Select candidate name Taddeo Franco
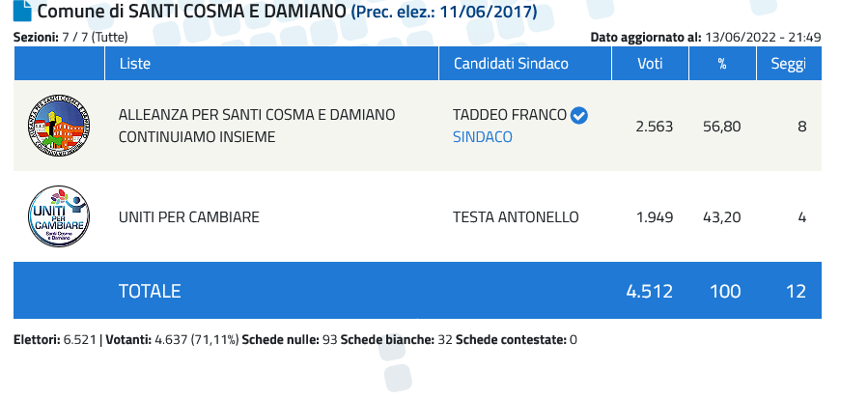This screenshot has height=400, width=868. 509,115
